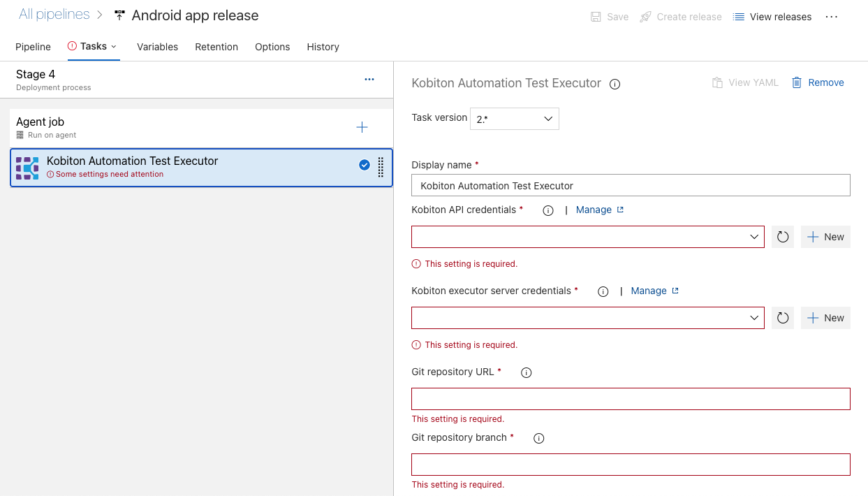The height and width of the screenshot is (496, 868).
Task: Refresh the Kobiton API credentials list
Action: pos(783,237)
